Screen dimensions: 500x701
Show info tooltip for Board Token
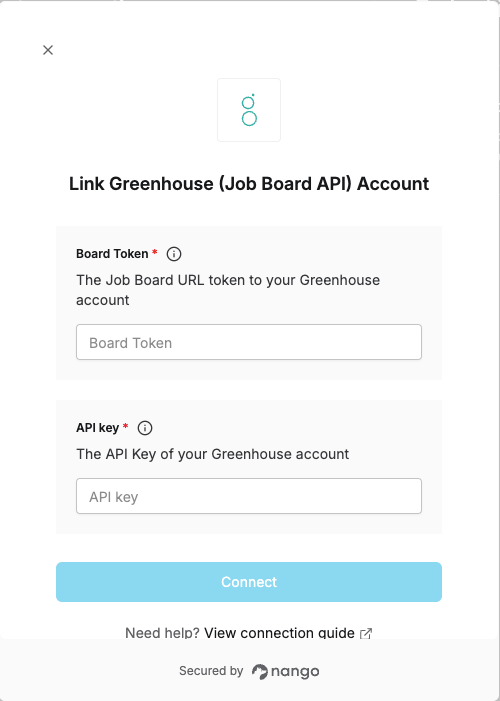[174, 254]
